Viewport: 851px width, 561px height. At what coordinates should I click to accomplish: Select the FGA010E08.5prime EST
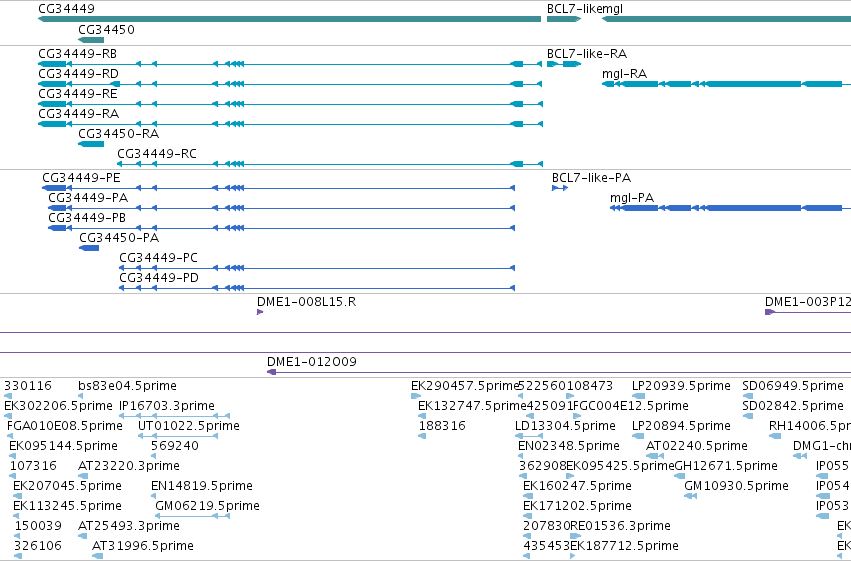[65, 426]
